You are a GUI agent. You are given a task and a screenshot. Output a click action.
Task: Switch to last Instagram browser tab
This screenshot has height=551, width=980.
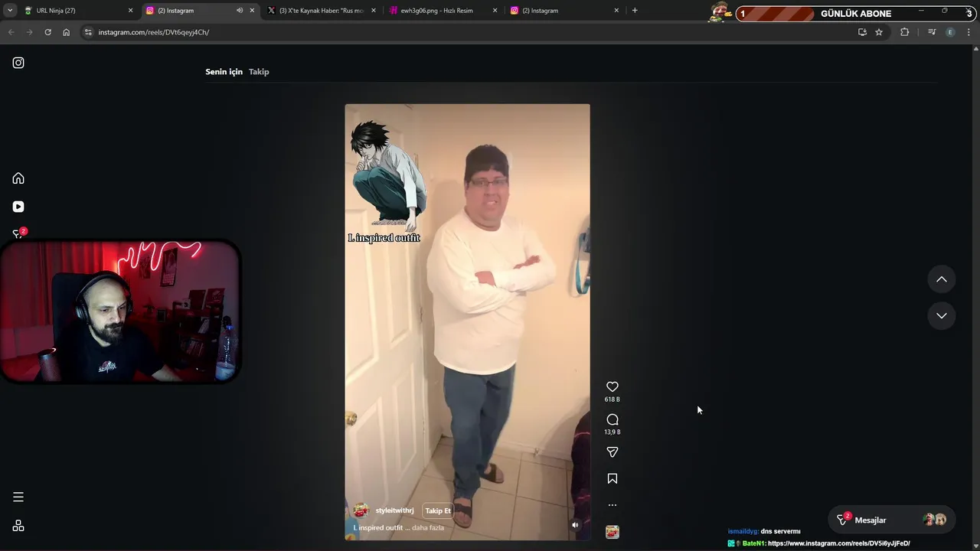coord(564,11)
